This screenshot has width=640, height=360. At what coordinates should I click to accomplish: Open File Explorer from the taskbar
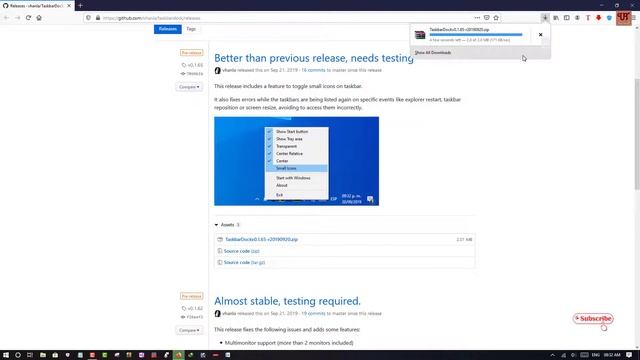tap(42, 355)
